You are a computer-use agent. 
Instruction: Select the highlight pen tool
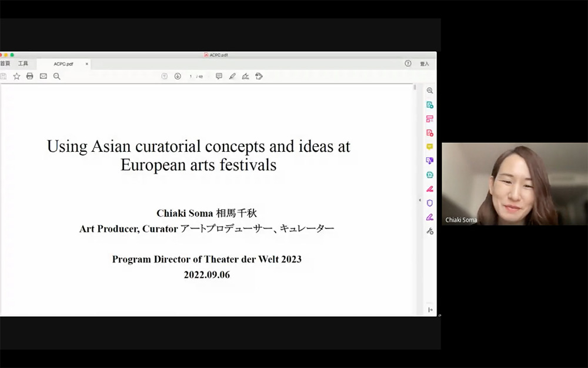(232, 76)
